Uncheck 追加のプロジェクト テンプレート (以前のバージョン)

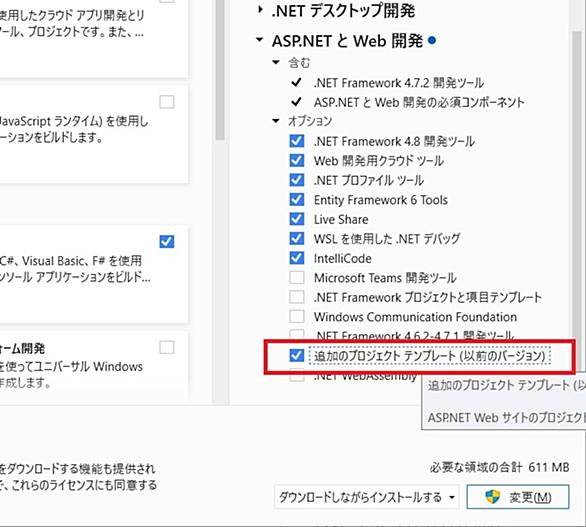(297, 355)
